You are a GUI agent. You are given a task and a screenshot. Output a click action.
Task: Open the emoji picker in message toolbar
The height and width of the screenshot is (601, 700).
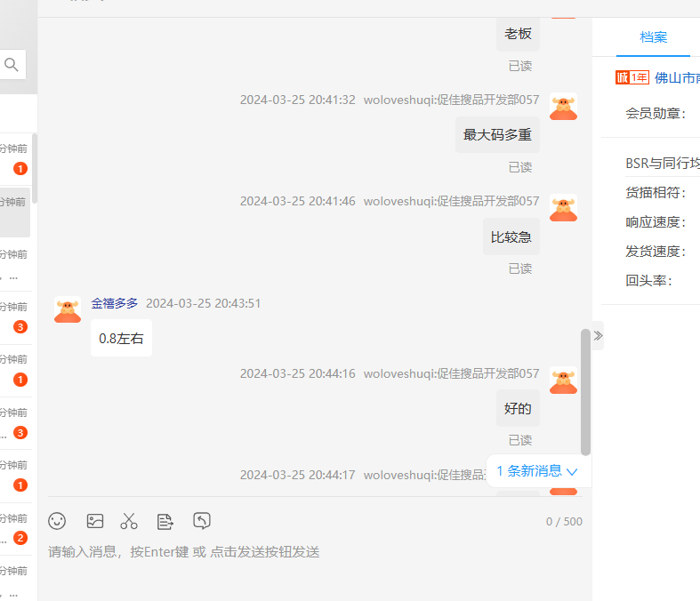tap(58, 521)
